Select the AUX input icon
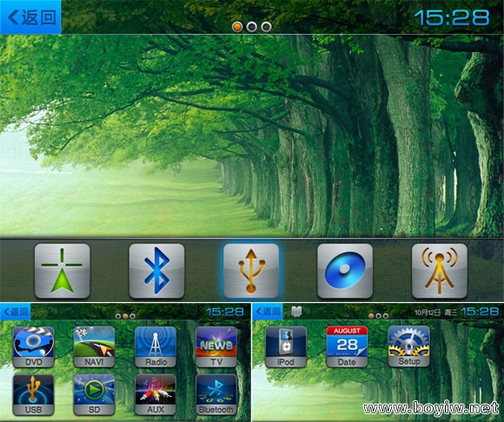Screen dimensions: 504x422 (x=156, y=395)
